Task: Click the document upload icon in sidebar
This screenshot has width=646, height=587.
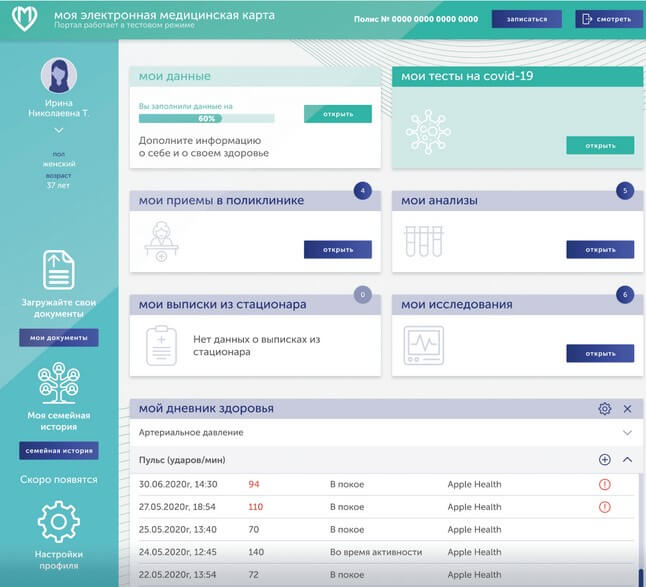Action: (59, 270)
